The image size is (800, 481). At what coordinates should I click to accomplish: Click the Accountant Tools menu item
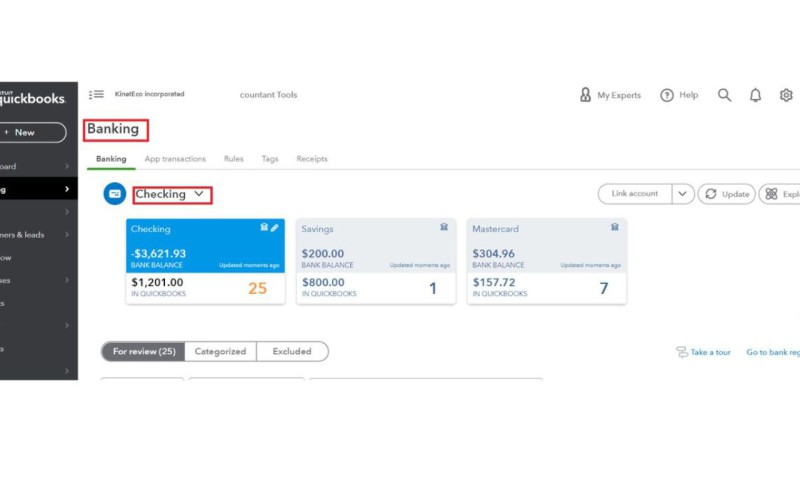pyautogui.click(x=268, y=95)
